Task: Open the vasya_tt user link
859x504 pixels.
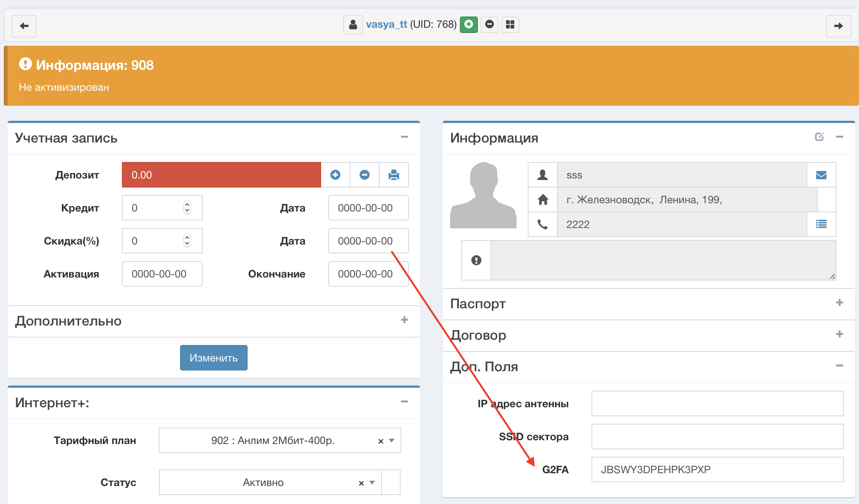Action: [386, 24]
